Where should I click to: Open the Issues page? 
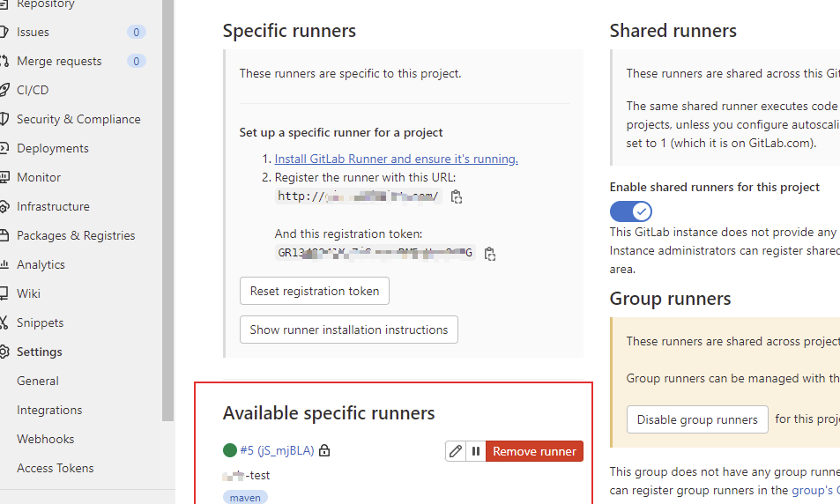tap(33, 32)
